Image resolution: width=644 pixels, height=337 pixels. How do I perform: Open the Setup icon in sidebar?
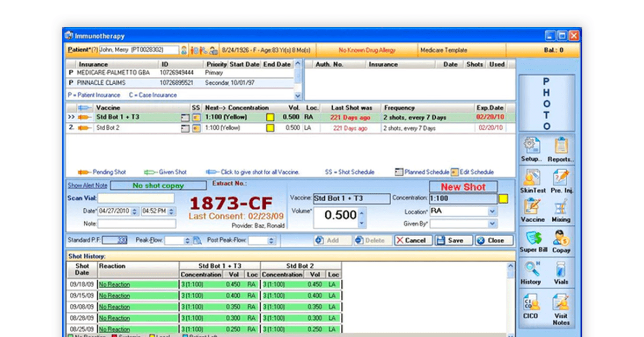point(531,149)
